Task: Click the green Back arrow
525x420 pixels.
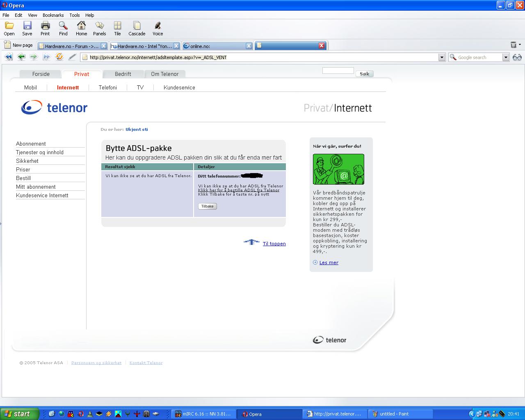Action: (x=21, y=57)
